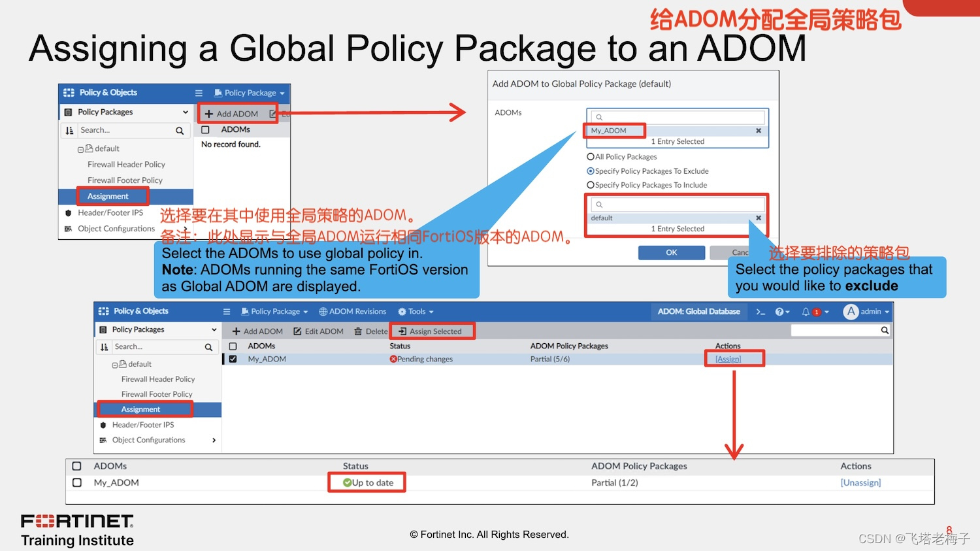
Task: Select Firewall Footer Policy in middle sidebar
Action: pos(157,394)
